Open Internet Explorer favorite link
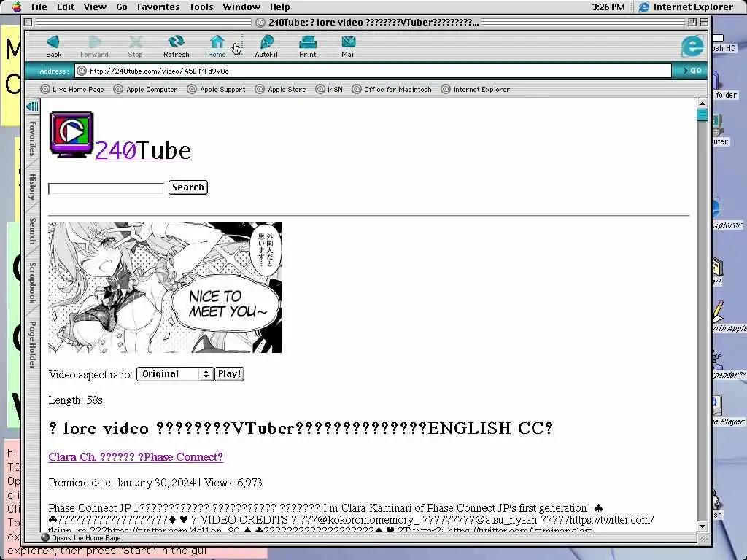 (476, 89)
